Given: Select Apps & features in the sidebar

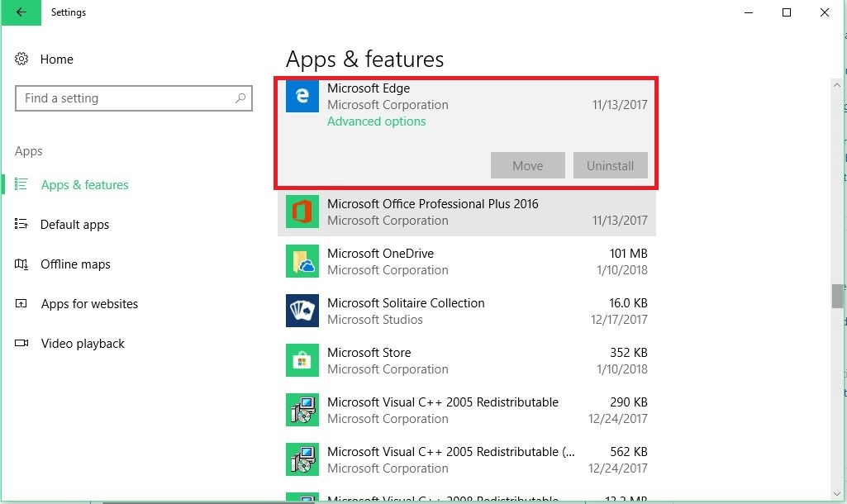Looking at the screenshot, I should pyautogui.click(x=83, y=184).
